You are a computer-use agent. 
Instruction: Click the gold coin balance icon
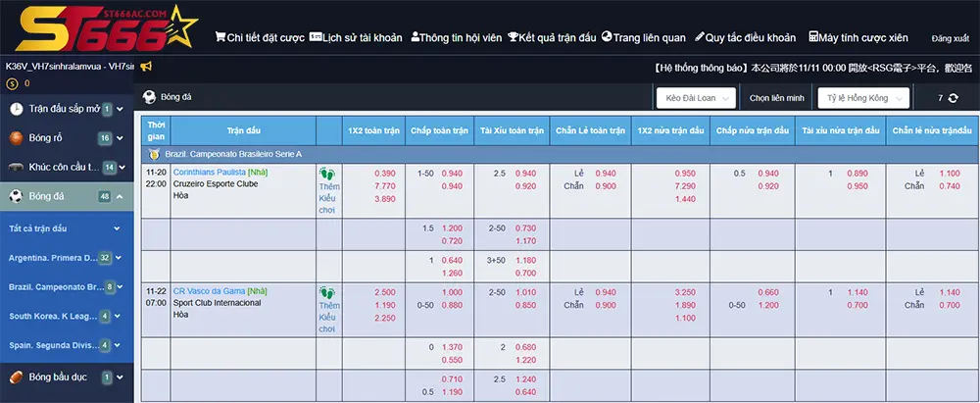[12, 83]
